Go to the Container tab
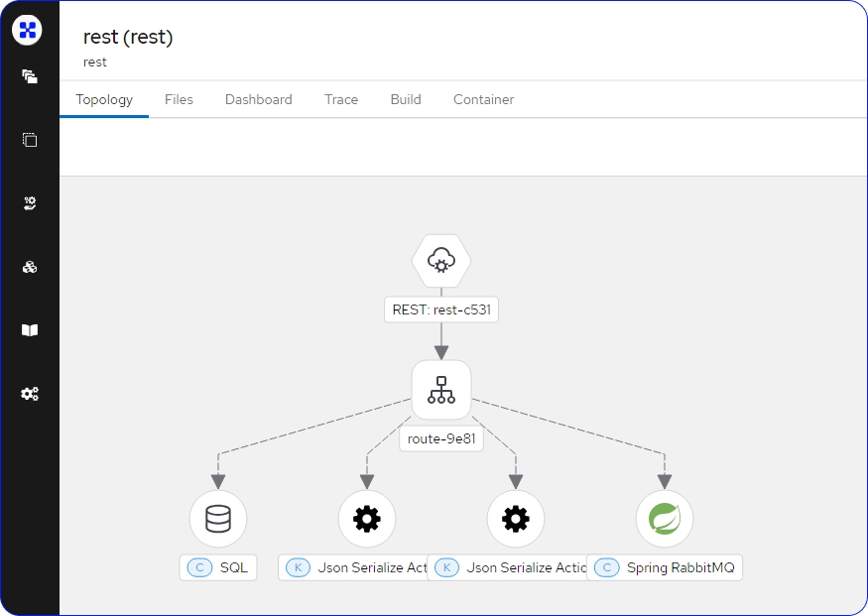 [483, 99]
